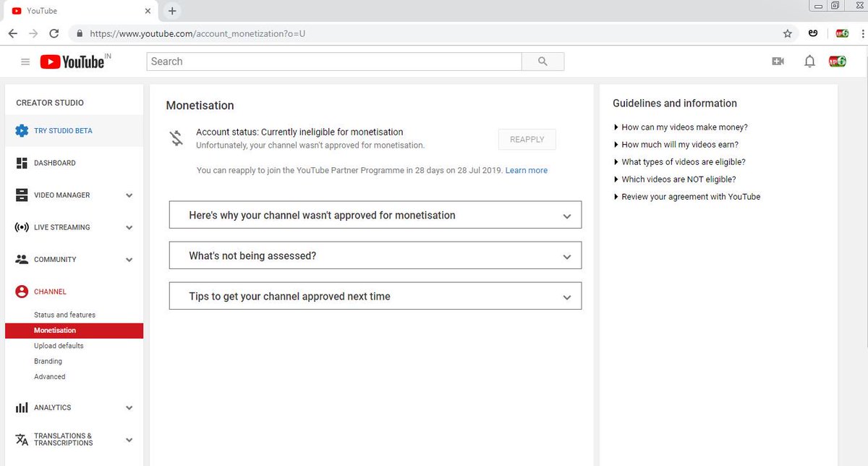The image size is (868, 466).
Task: Expand the Live Streaming section
Action: point(129,227)
